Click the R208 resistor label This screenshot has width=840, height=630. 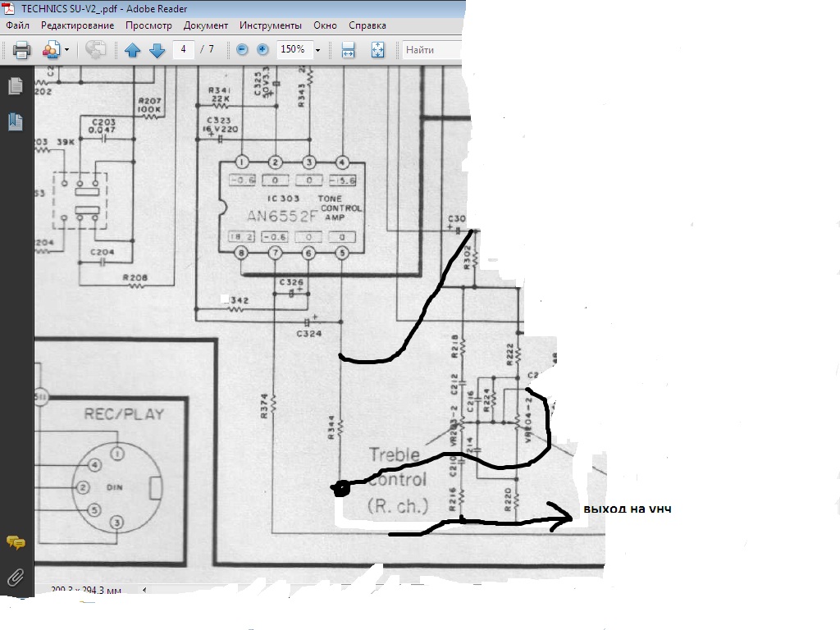click(135, 277)
